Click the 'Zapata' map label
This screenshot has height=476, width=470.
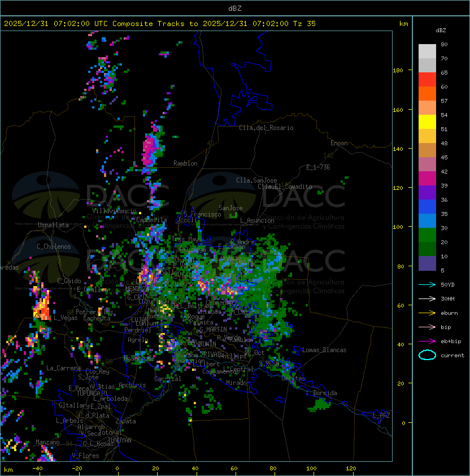click(125, 421)
